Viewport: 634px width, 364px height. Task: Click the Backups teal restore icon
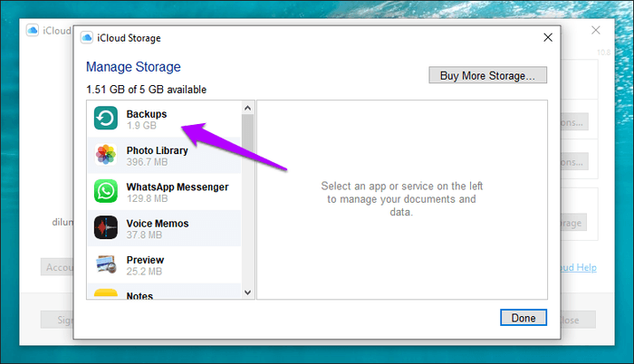(x=106, y=118)
